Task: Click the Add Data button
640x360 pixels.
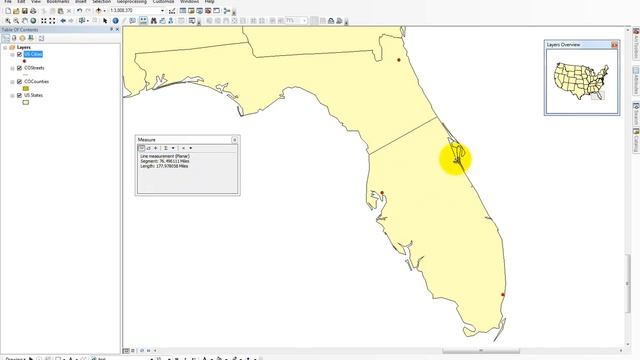Action: coord(98,11)
